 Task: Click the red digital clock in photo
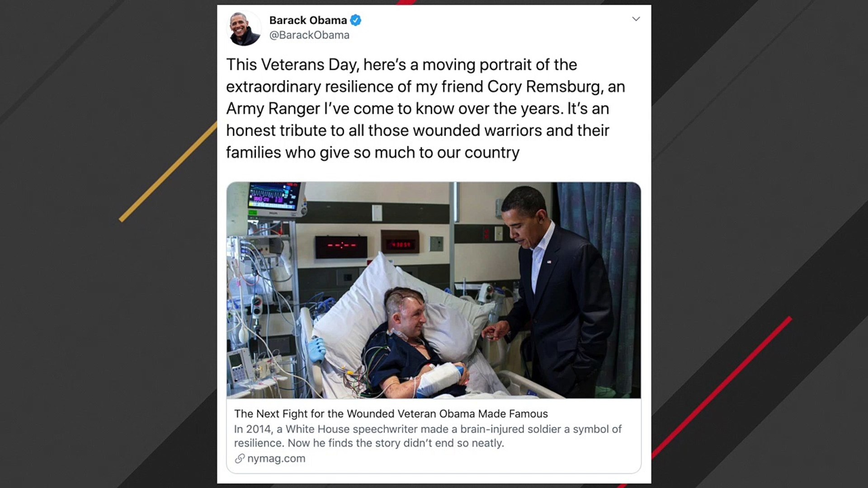coord(400,245)
